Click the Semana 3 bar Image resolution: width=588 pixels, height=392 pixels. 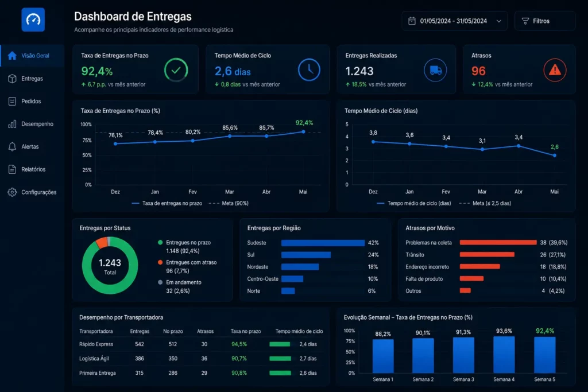tap(463, 355)
